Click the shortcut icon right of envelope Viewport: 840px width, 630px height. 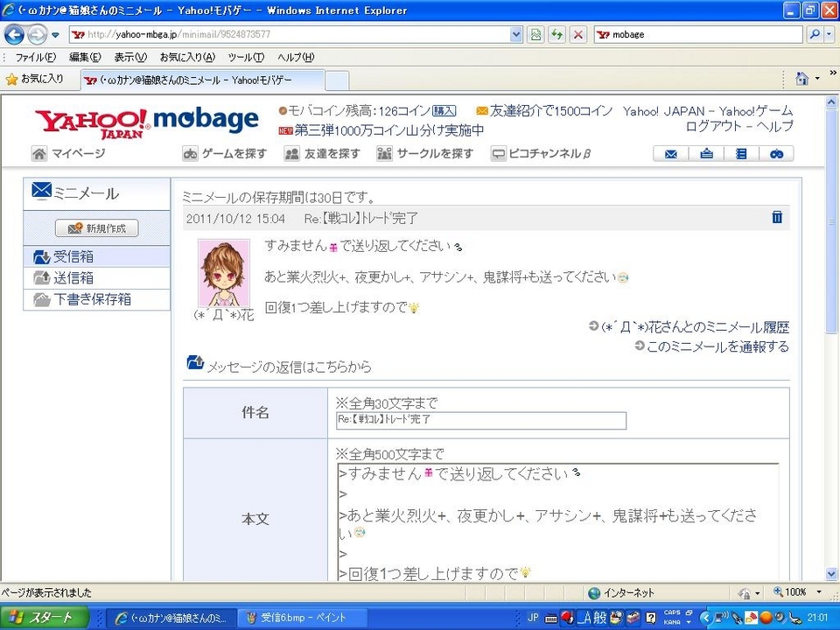pyautogui.click(x=707, y=154)
